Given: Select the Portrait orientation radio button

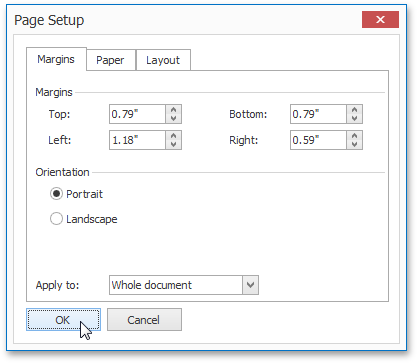Looking at the screenshot, I should [56, 194].
